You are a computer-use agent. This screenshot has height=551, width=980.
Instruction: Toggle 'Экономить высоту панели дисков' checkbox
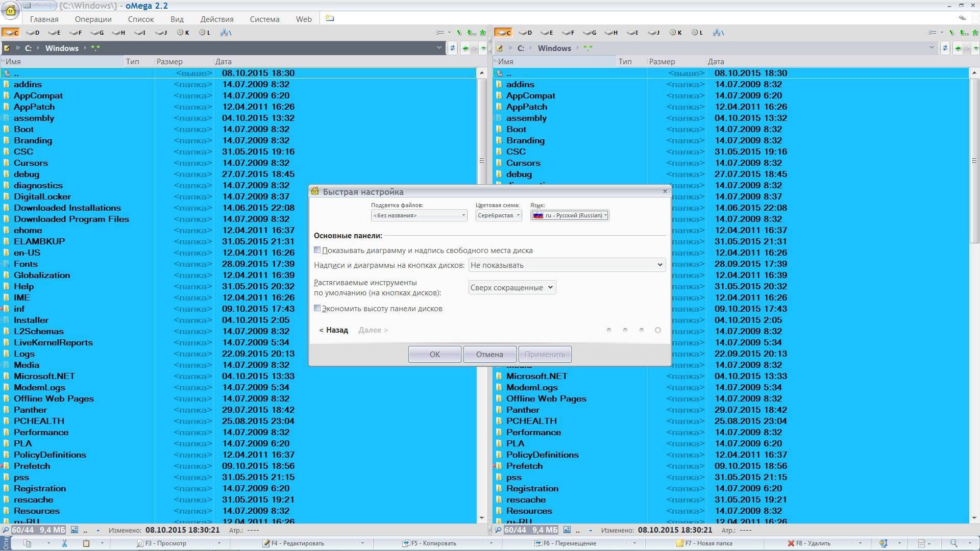tap(317, 308)
